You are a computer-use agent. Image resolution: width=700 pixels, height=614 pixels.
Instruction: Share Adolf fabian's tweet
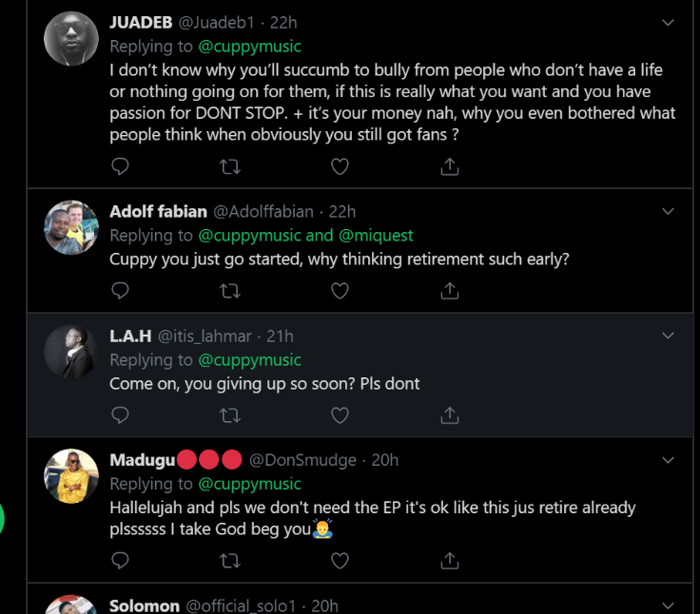450,290
